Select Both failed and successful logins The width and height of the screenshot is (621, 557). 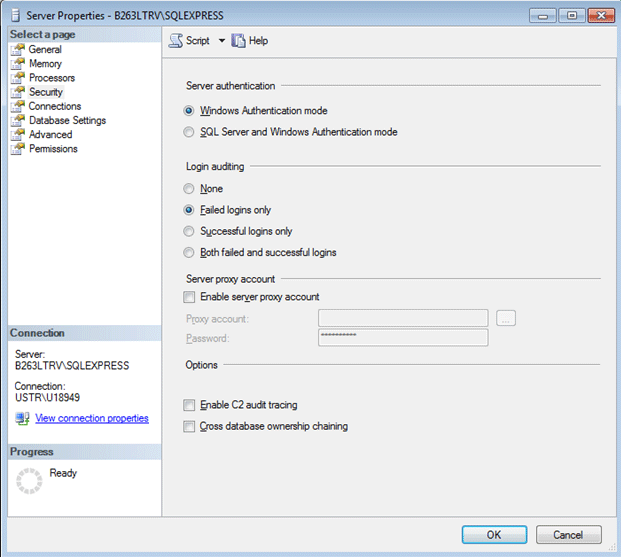coord(190,253)
